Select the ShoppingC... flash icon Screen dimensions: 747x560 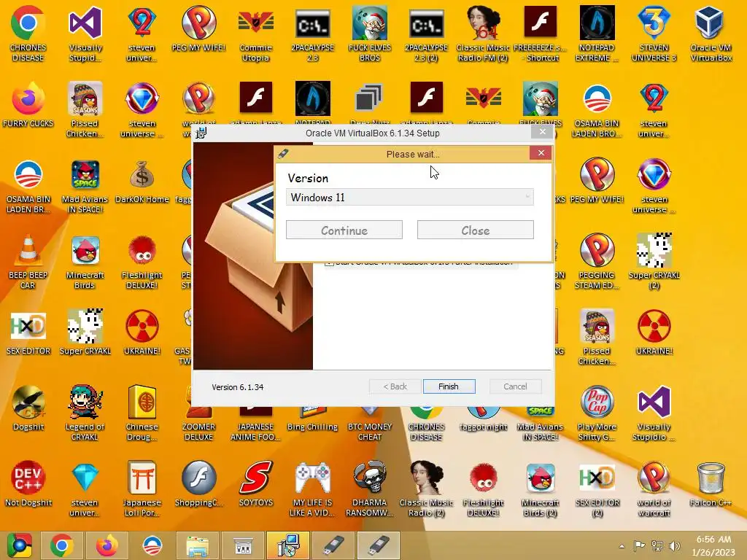click(198, 483)
